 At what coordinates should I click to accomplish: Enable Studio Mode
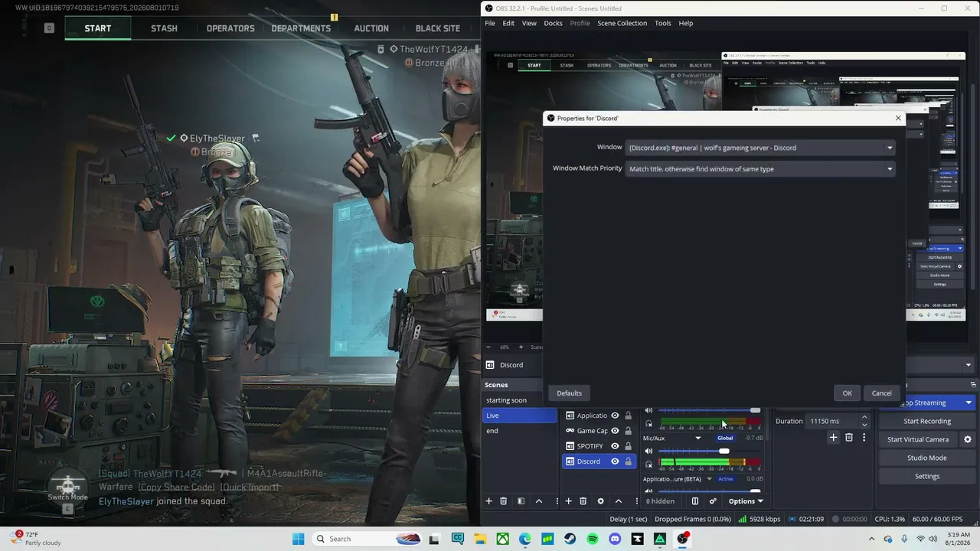click(927, 458)
